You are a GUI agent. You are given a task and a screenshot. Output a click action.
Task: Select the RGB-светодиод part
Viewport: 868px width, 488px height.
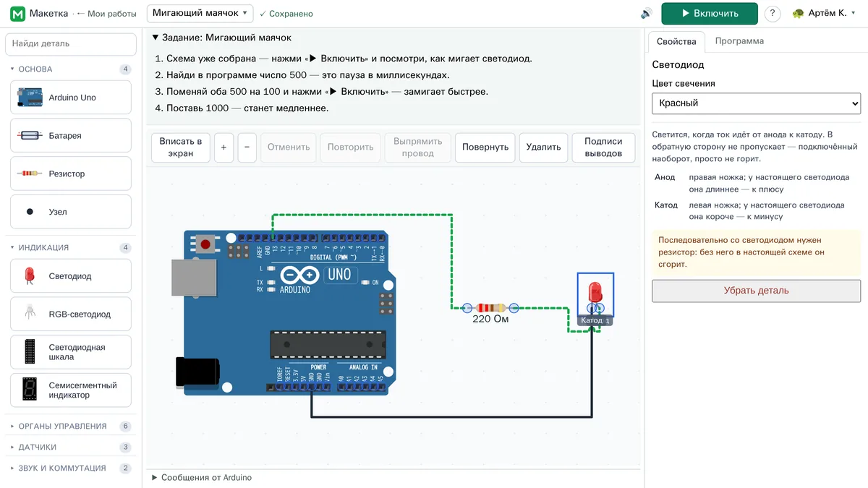click(x=71, y=314)
